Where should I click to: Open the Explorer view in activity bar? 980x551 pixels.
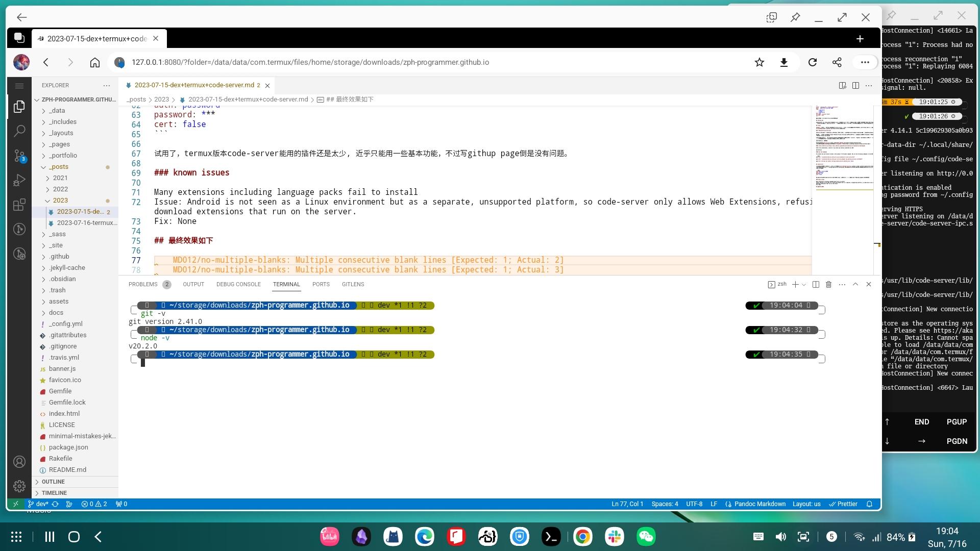click(x=19, y=107)
